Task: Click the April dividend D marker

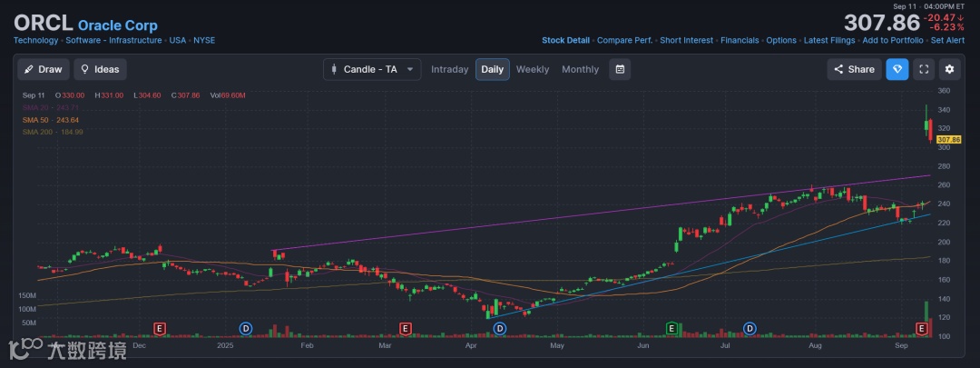Action: [500, 328]
